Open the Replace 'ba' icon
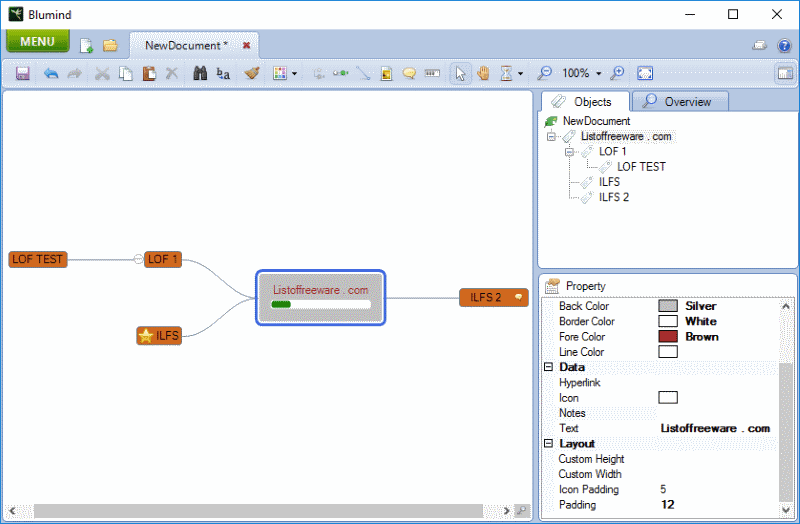 point(223,73)
